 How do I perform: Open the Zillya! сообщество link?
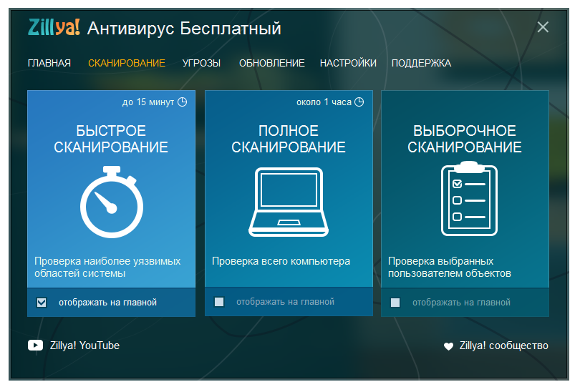click(x=504, y=346)
